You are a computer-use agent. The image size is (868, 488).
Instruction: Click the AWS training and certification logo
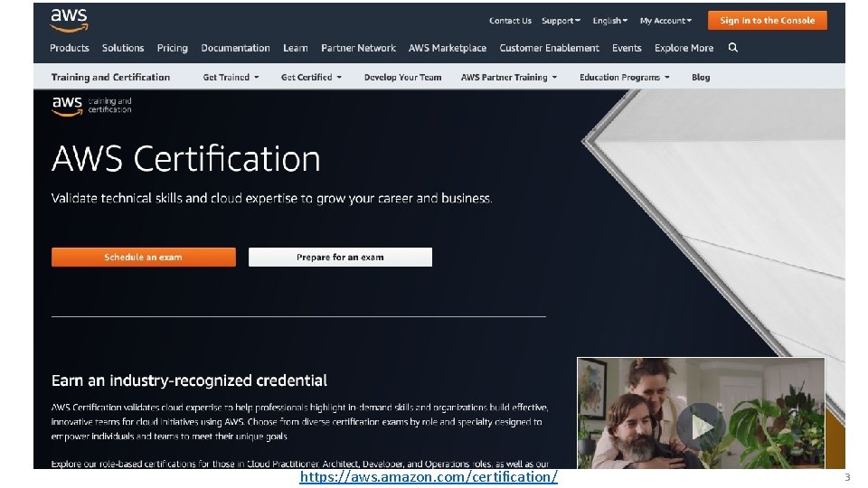(x=92, y=105)
